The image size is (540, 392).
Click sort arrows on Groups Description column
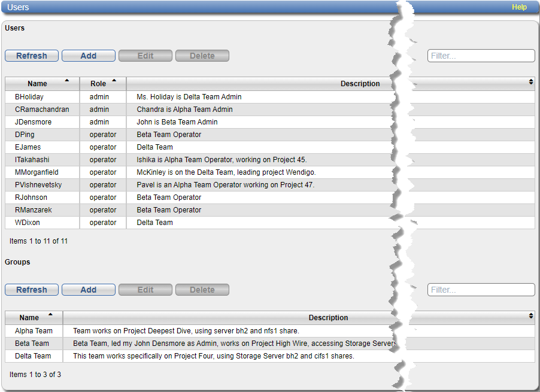point(530,315)
